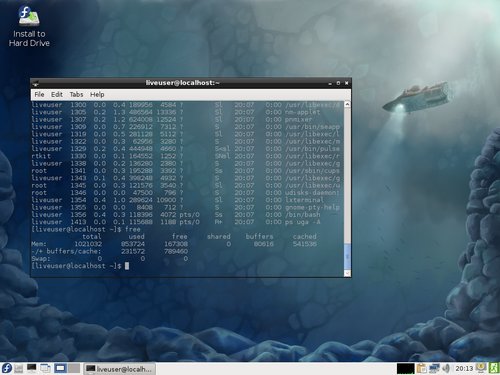The width and height of the screenshot is (500, 375).
Task: Click the liveuser@localhost:~ title bar text
Action: tap(183, 83)
